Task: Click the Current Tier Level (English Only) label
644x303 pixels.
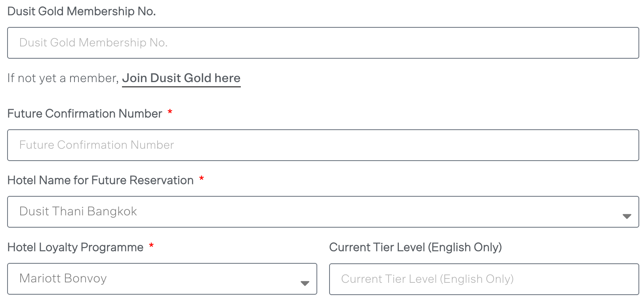Action: click(x=415, y=247)
